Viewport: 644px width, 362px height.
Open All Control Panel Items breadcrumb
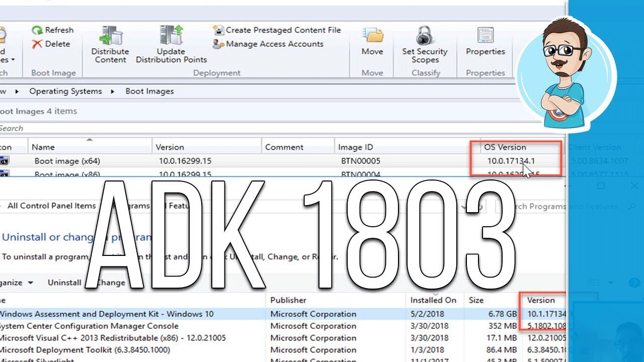pos(51,206)
